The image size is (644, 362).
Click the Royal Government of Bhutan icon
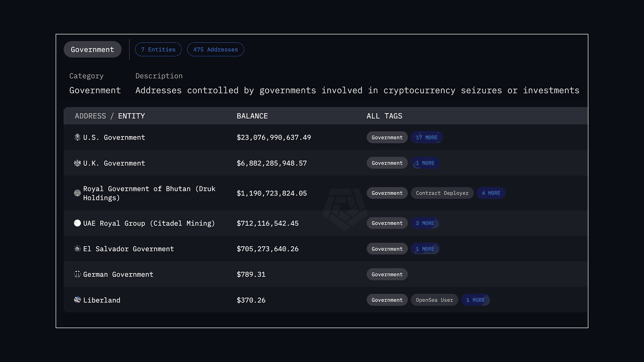77,193
